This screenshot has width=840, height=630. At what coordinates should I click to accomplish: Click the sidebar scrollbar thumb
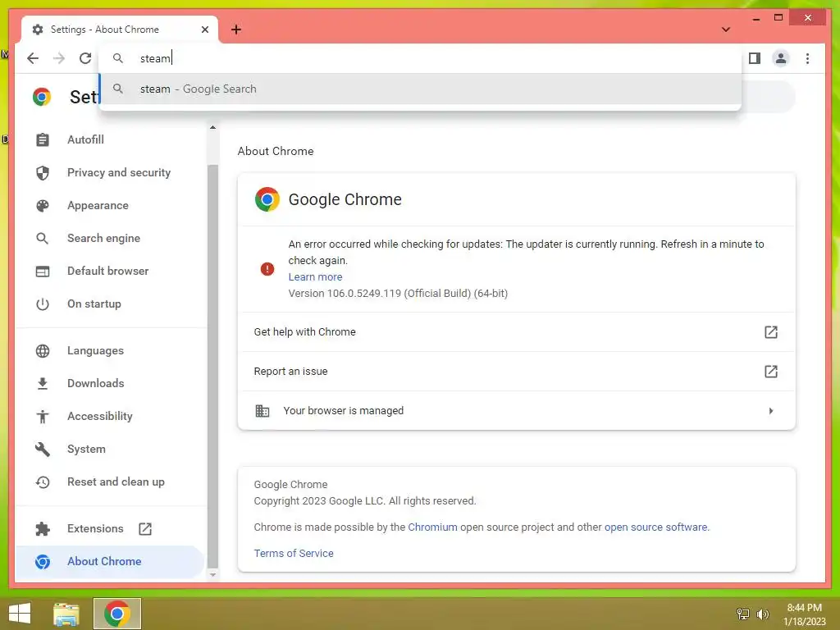[x=212, y=365]
